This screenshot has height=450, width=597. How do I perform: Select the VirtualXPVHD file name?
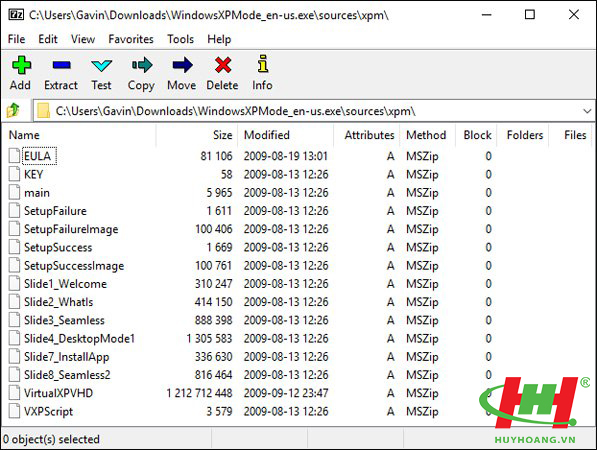point(58,393)
